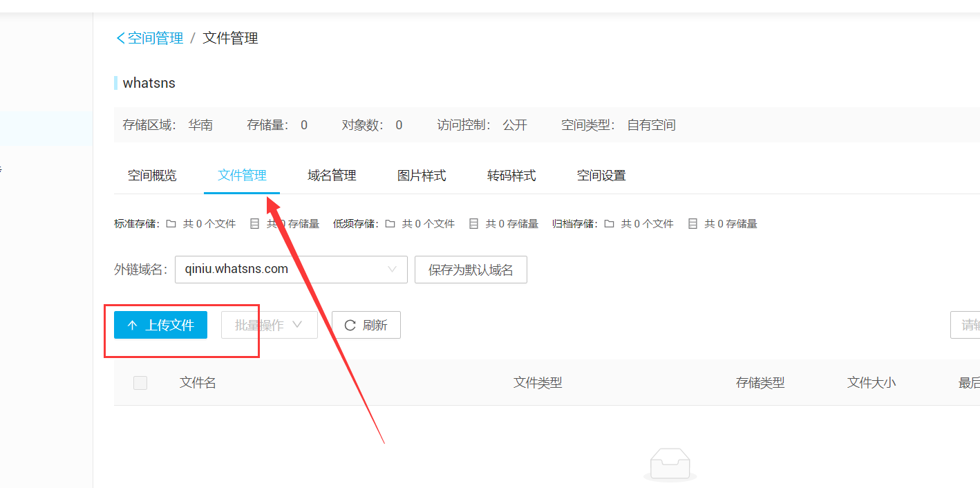Go to the 转码样式 tab

click(x=511, y=176)
